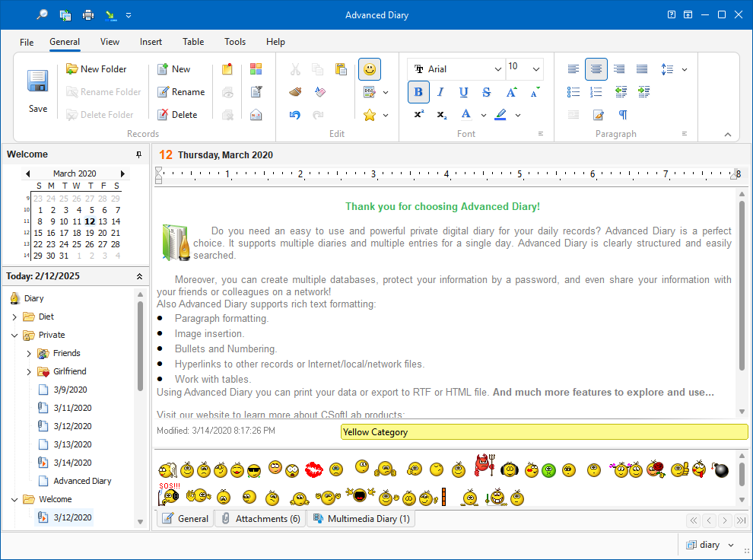
Task: Click the format brush icon in Edit group
Action: tap(295, 92)
